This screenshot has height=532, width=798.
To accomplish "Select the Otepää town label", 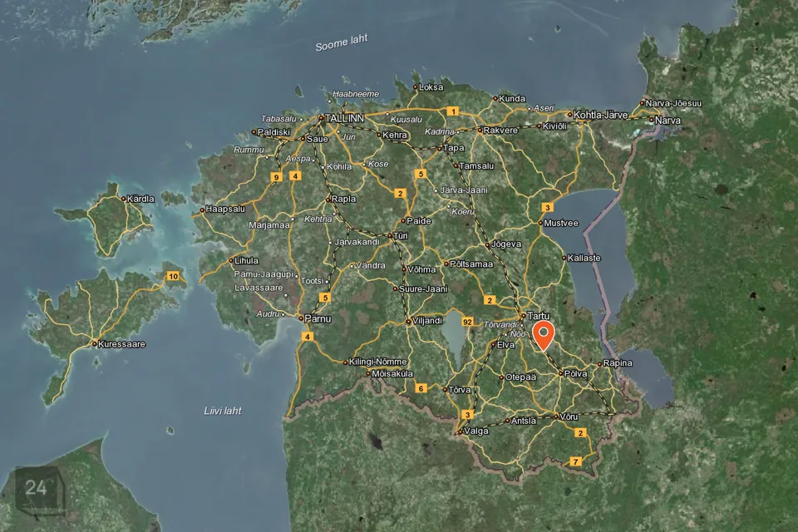I will (x=520, y=377).
